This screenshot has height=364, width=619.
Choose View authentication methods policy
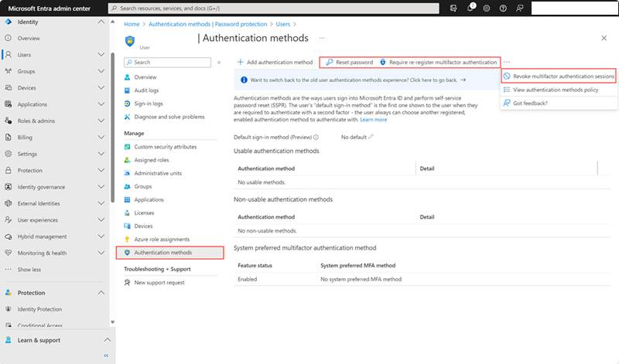pos(551,90)
